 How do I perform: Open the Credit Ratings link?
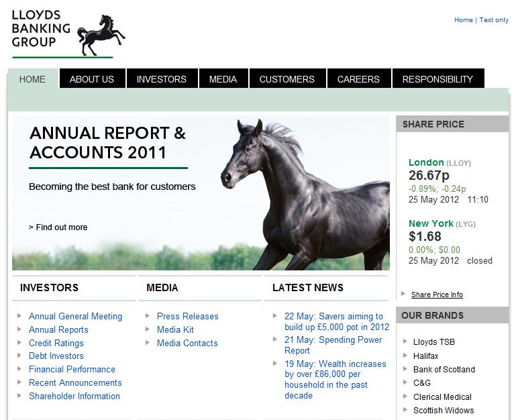[x=56, y=343]
